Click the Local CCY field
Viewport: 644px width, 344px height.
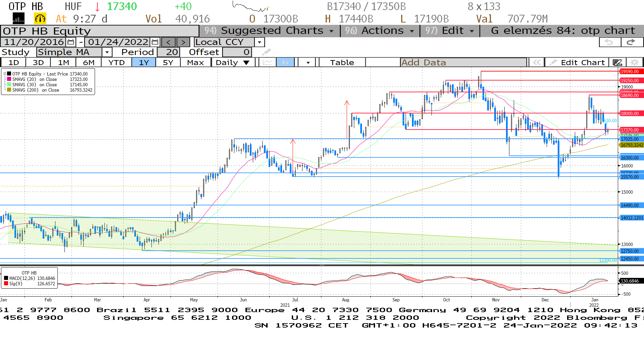(224, 42)
